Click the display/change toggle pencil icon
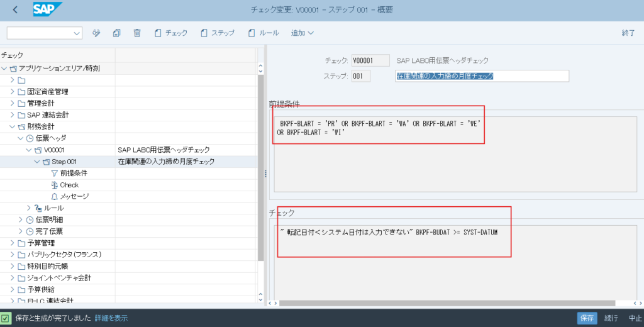 pyautogui.click(x=96, y=33)
